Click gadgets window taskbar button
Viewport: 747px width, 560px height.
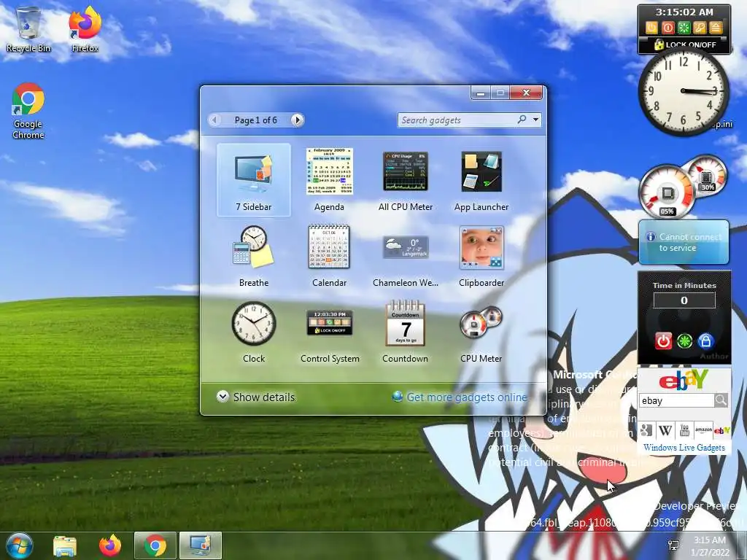pos(201,545)
